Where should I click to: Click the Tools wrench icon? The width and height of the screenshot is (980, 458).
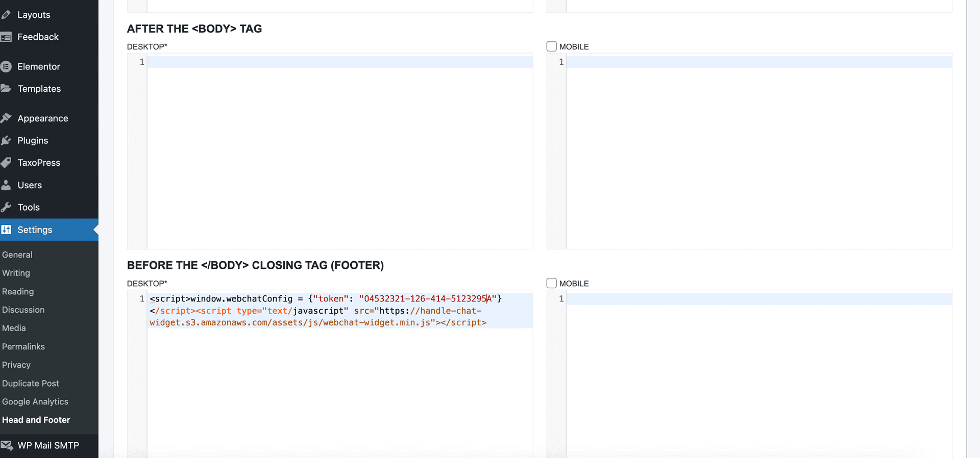click(6, 207)
